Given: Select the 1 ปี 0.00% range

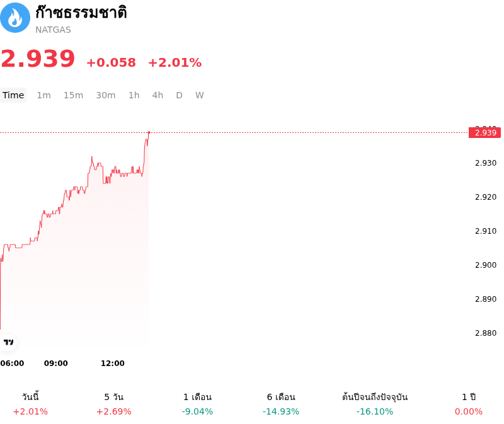Looking at the screenshot, I should click(x=469, y=404).
